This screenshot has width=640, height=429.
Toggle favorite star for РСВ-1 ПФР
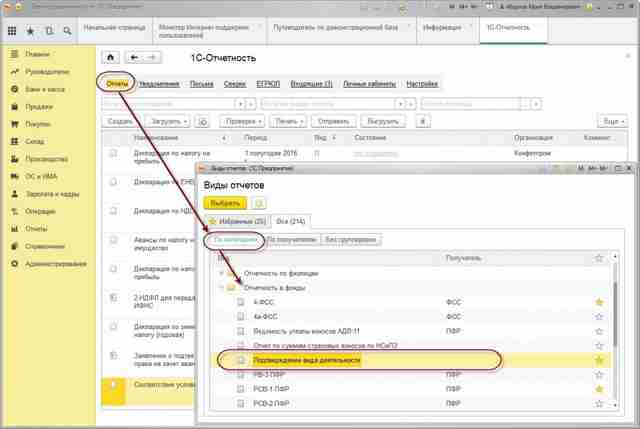pos(599,389)
